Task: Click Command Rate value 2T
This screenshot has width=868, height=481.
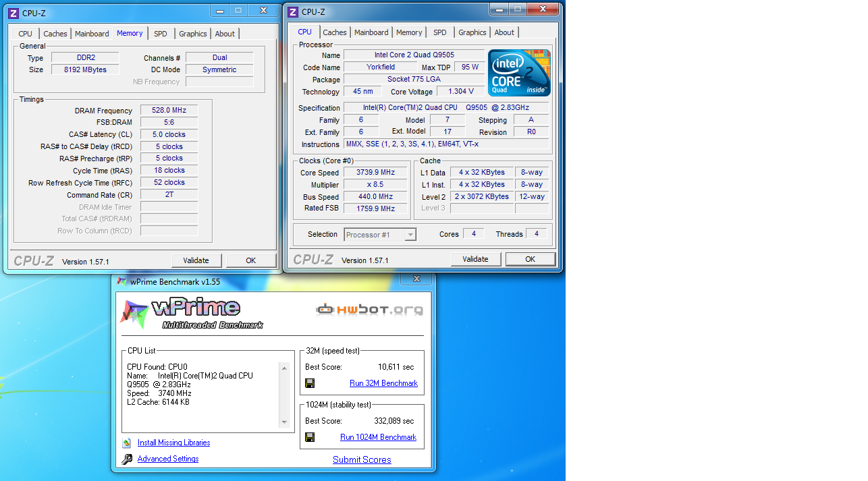Action: (169, 195)
